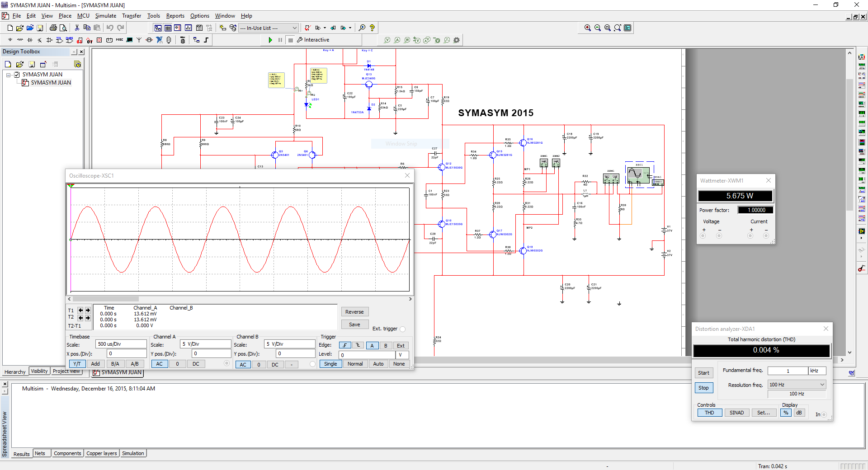Screen dimensions: 868x470
Task: Open the kHz unit selector for Fundamental freq.
Action: [817, 371]
